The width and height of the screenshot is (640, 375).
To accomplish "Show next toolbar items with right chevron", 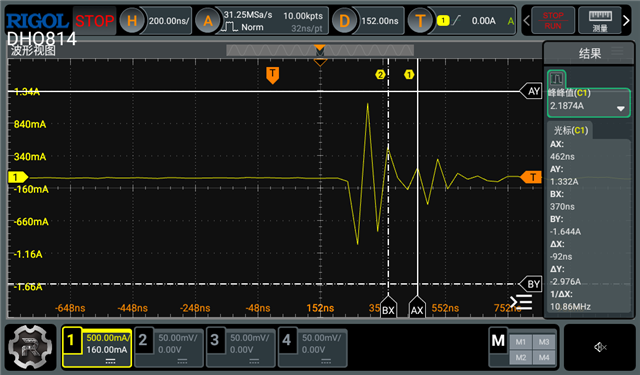I will pyautogui.click(x=626, y=20).
